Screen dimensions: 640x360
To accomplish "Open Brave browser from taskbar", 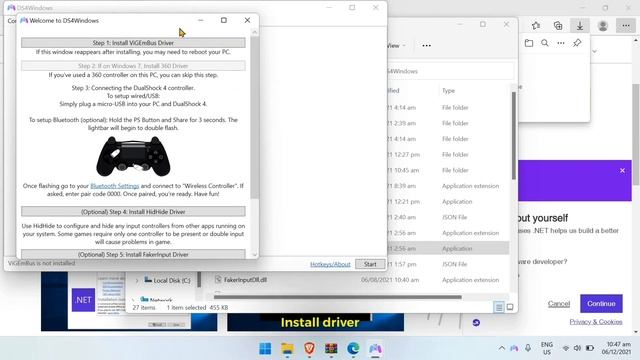I will (309, 349).
